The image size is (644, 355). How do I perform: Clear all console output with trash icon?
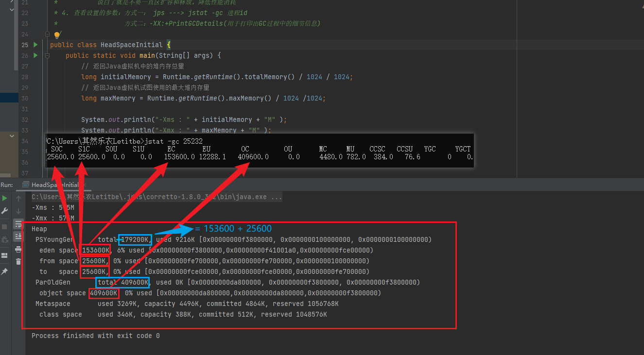18,261
